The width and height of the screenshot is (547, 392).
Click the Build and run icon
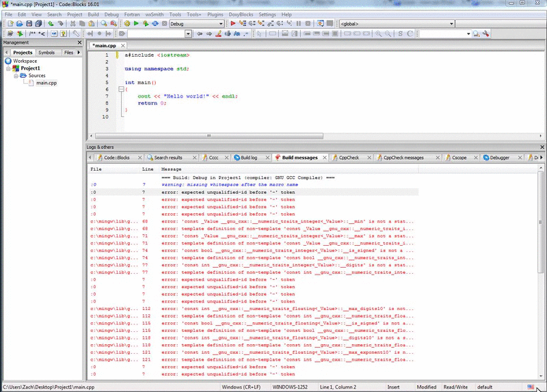tap(146, 24)
